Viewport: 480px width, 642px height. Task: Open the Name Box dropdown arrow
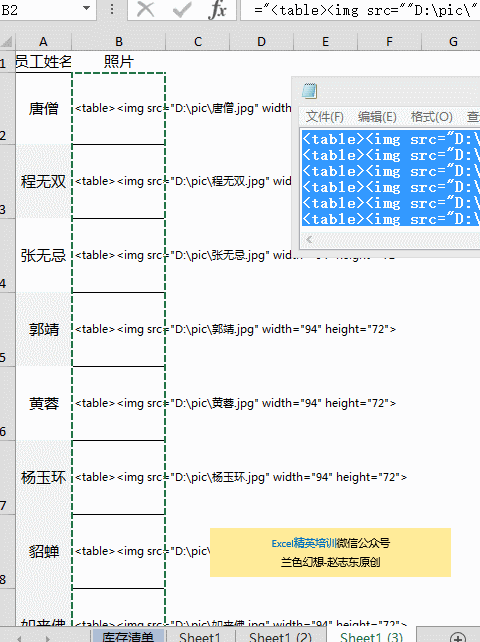point(86,8)
